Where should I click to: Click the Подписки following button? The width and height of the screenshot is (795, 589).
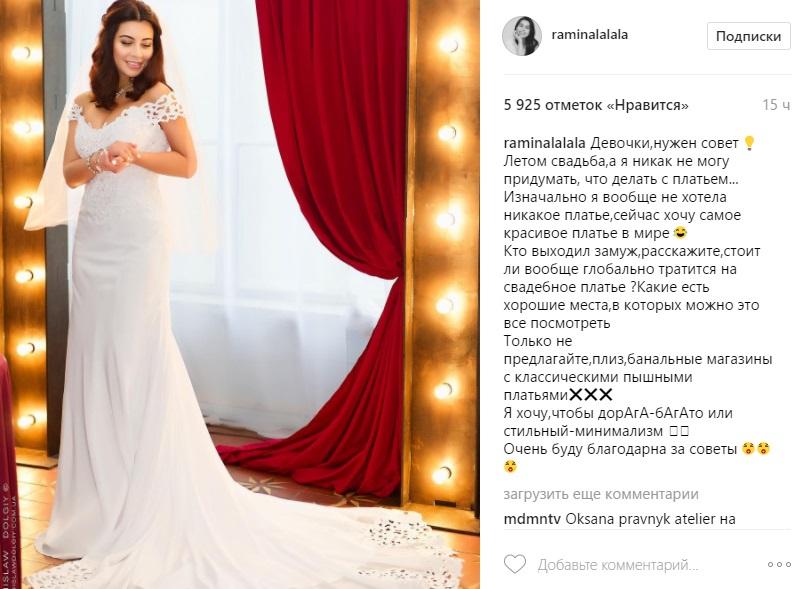coord(748,36)
